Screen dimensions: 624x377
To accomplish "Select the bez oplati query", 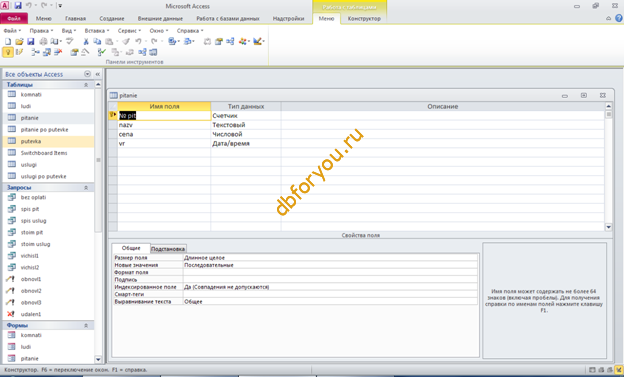I will click(48, 197).
